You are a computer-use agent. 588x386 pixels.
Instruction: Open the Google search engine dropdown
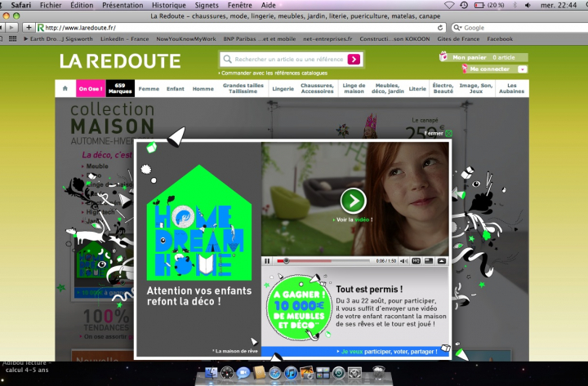pos(457,28)
